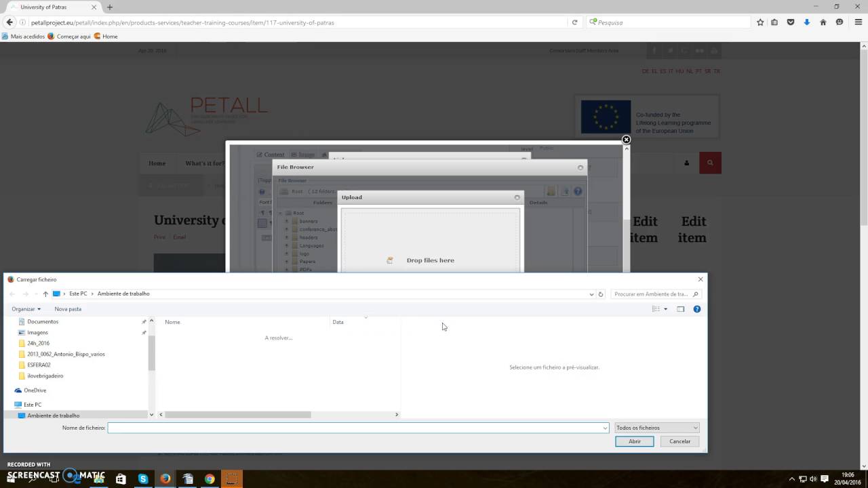Open the filename history dropdown arrow
This screenshot has height=488, width=868.
tap(605, 428)
